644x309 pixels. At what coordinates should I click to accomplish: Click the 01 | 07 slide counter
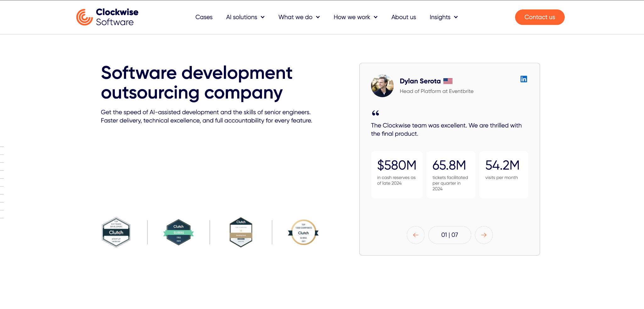pyautogui.click(x=450, y=235)
